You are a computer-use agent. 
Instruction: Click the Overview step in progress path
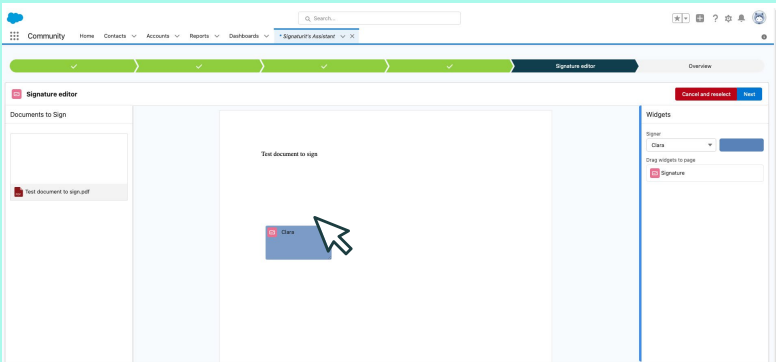pos(700,66)
